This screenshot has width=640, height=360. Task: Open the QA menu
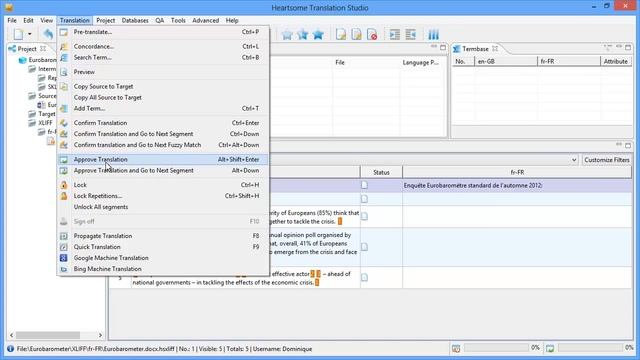pyautogui.click(x=160, y=20)
